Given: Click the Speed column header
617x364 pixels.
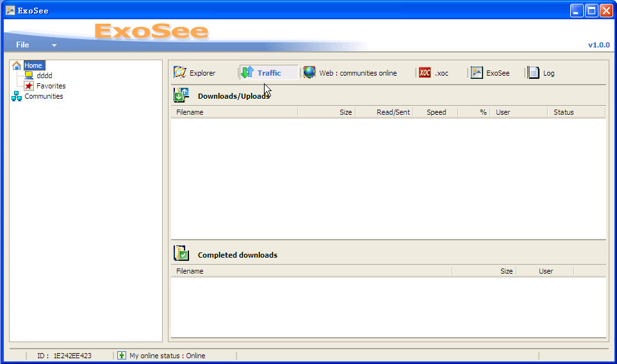Looking at the screenshot, I should 436,112.
